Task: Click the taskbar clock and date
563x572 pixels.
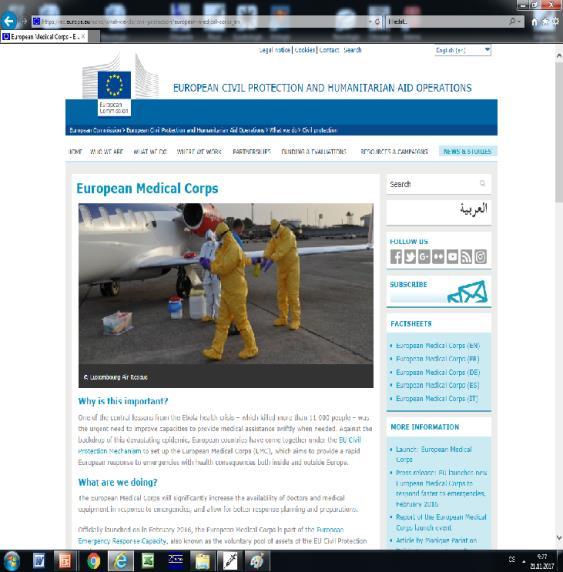Action: point(542,561)
